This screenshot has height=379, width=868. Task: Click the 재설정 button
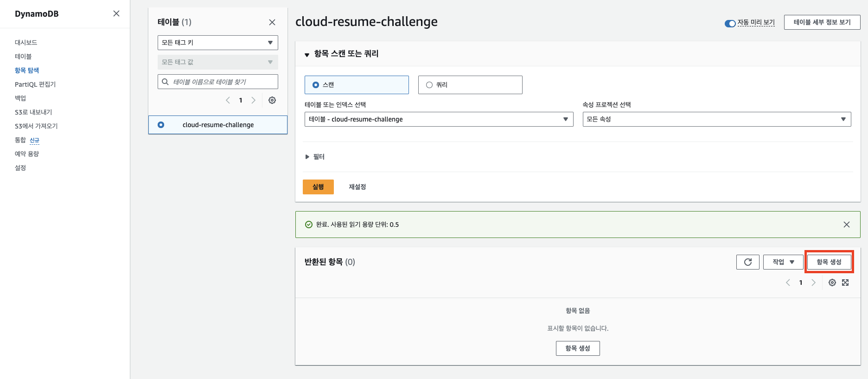357,187
